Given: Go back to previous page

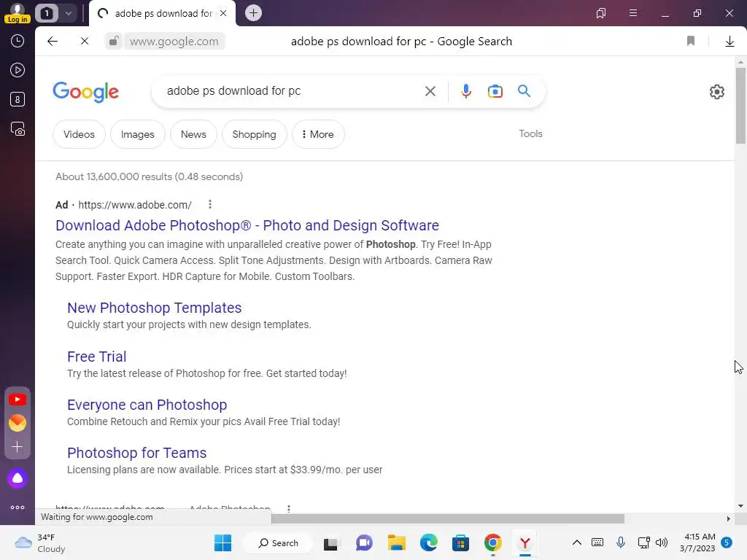Looking at the screenshot, I should click(53, 42).
